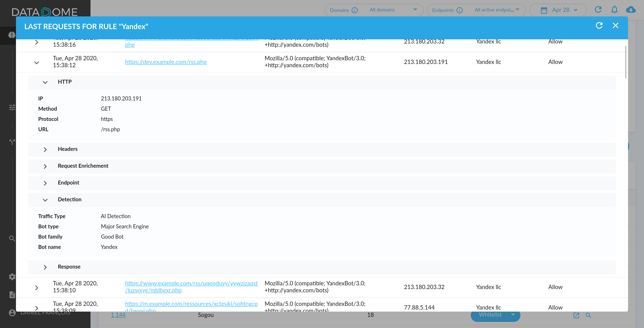The height and width of the screenshot is (328, 644).
Task: Expand the Endpoint section
Action: pyautogui.click(x=45, y=183)
